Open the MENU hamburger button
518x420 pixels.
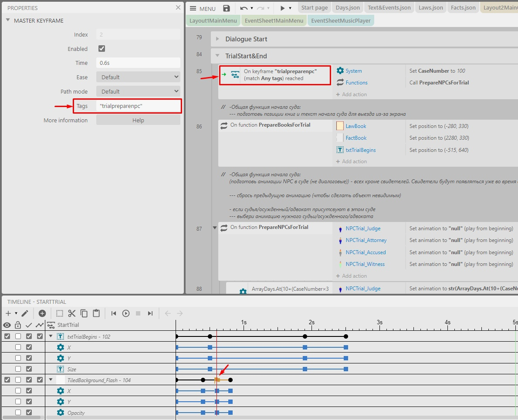203,9
